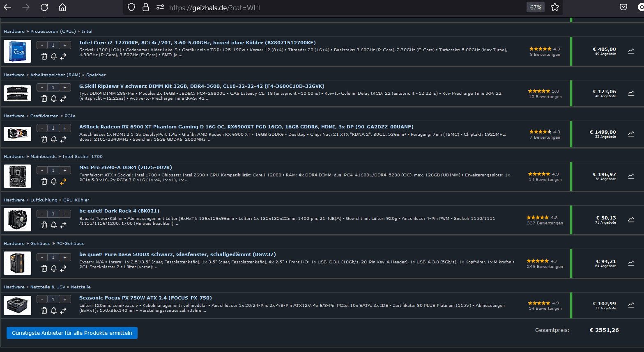Open be quiet! Dark Rock 4 (BK021) link

pyautogui.click(x=119, y=211)
